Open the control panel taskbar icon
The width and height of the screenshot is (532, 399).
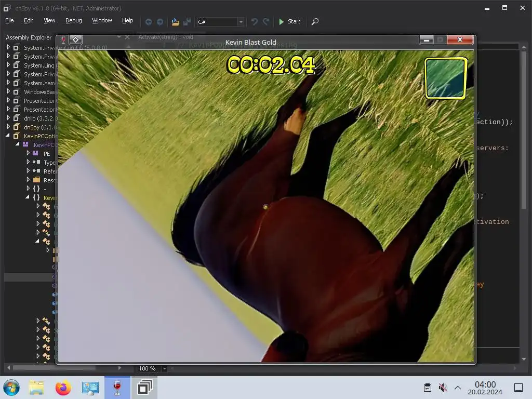[x=90, y=388]
